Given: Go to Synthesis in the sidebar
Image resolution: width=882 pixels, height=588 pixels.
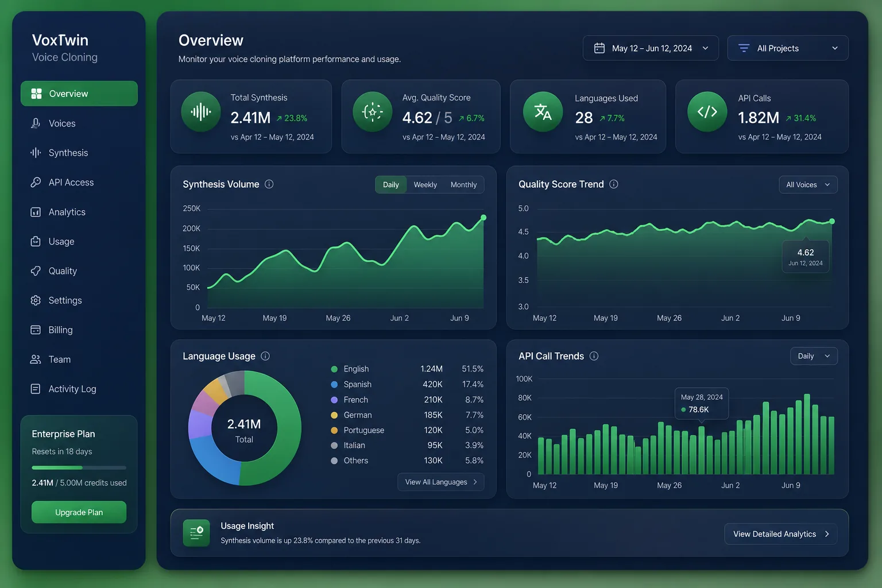Looking at the screenshot, I should pos(79,153).
